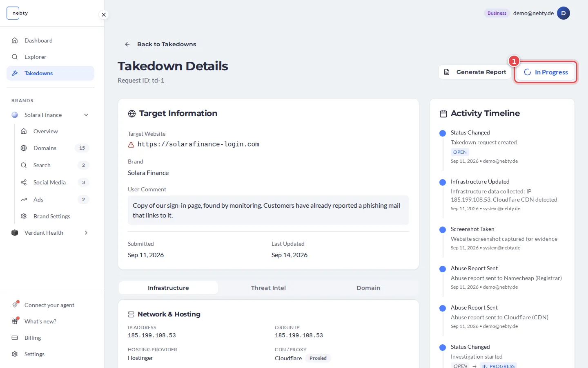Click the demo@nebty.de account email
This screenshot has height=368, width=588.
533,13
